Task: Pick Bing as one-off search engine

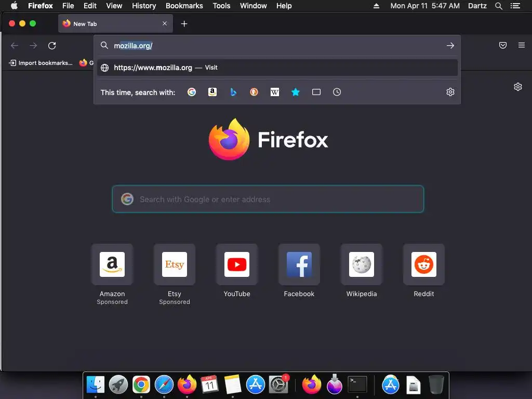Action: click(x=233, y=92)
